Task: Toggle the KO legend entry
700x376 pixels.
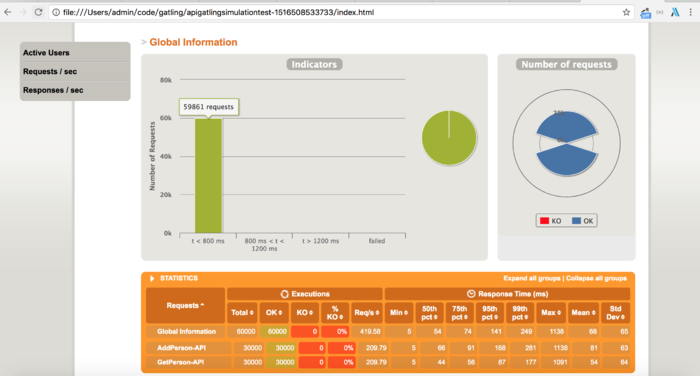Action: (550, 221)
